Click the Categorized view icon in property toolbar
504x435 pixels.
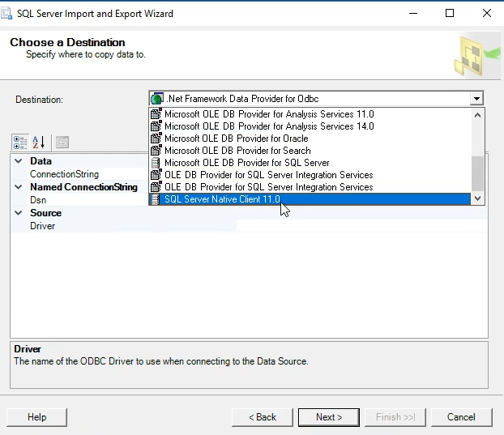(20, 143)
